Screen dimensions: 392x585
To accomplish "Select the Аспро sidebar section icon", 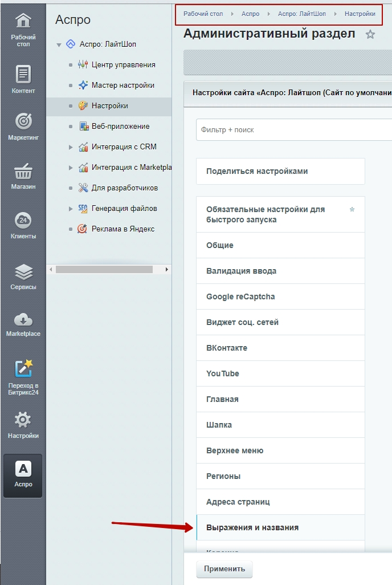I will tap(23, 469).
